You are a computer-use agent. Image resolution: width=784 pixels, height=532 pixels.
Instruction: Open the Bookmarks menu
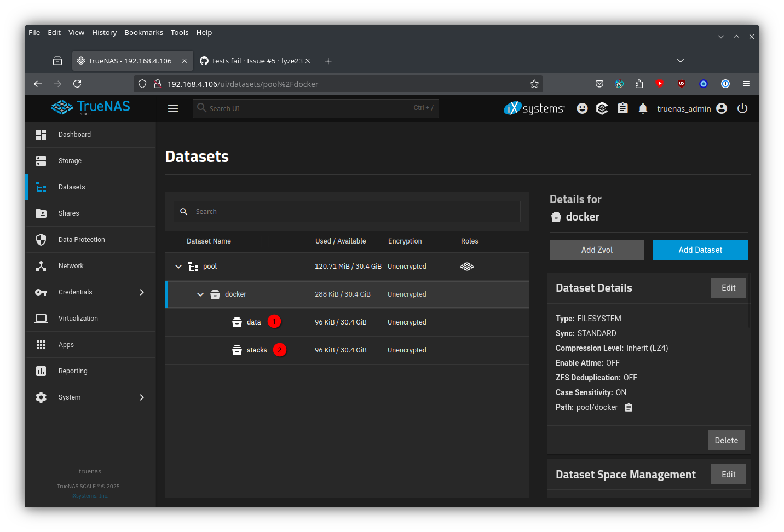pyautogui.click(x=143, y=33)
